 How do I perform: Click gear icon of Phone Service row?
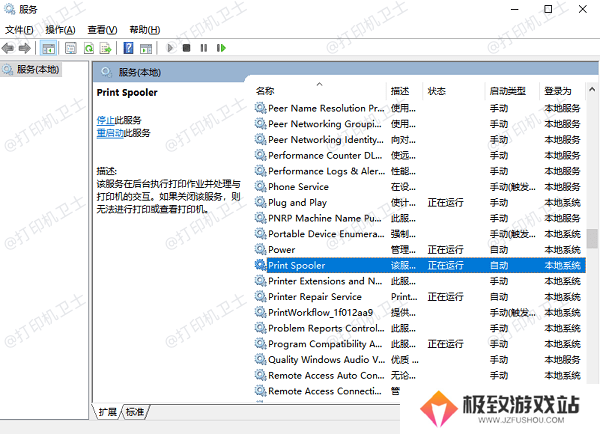click(x=261, y=187)
